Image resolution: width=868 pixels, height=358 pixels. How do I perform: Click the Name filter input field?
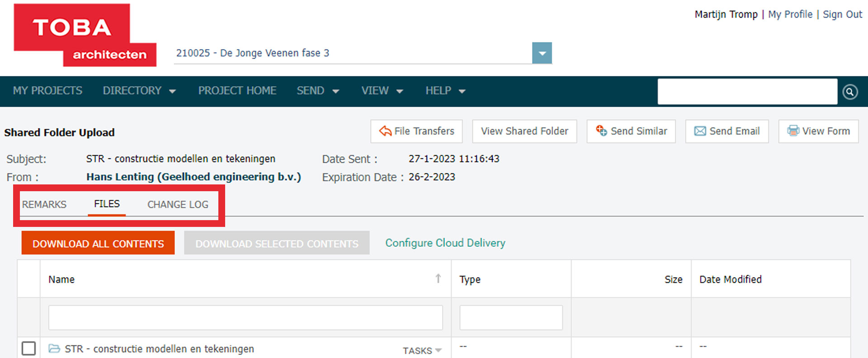(x=245, y=317)
